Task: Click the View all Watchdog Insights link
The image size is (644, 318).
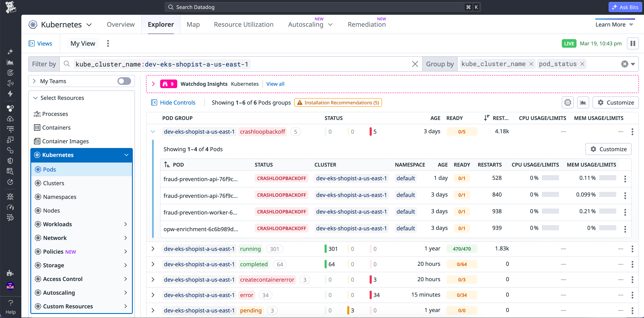Action: (x=275, y=84)
